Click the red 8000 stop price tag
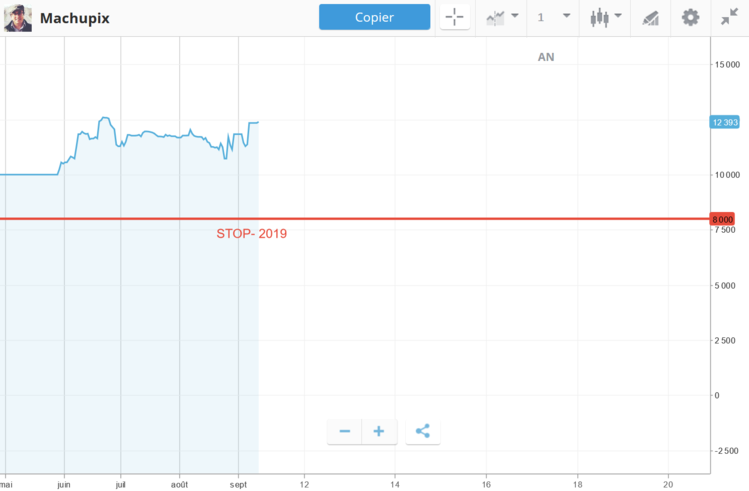749x491 pixels. [722, 219]
